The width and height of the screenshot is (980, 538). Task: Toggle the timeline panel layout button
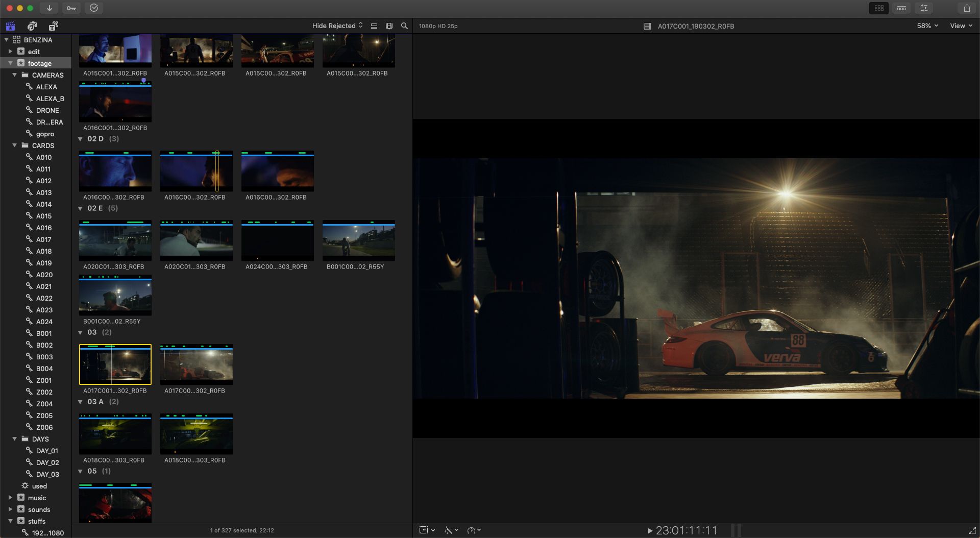point(902,8)
